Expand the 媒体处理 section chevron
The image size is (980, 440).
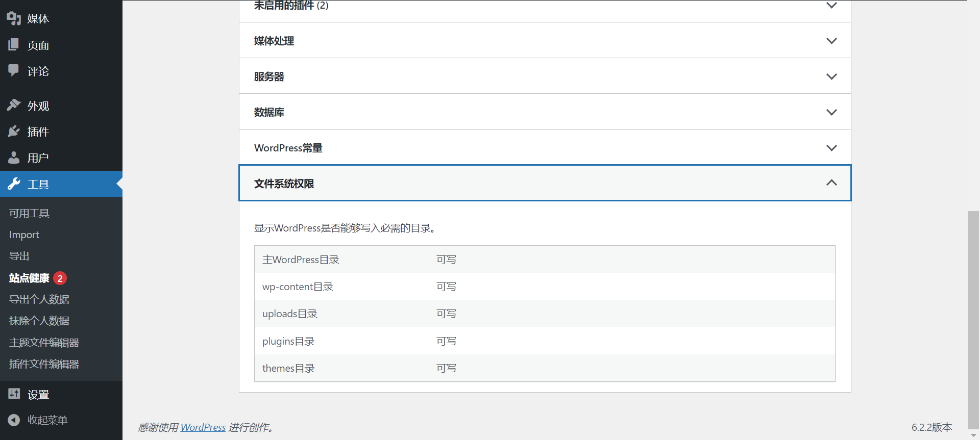click(831, 41)
